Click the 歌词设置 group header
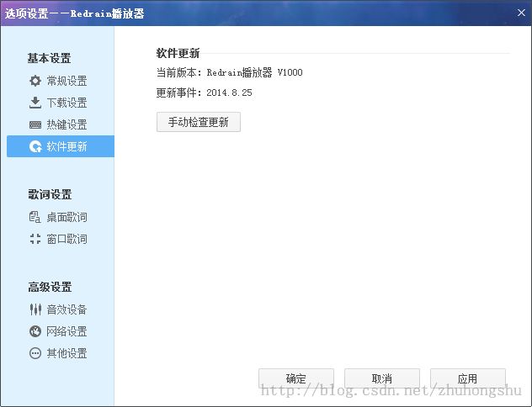The height and width of the screenshot is (407, 532). 50,194
